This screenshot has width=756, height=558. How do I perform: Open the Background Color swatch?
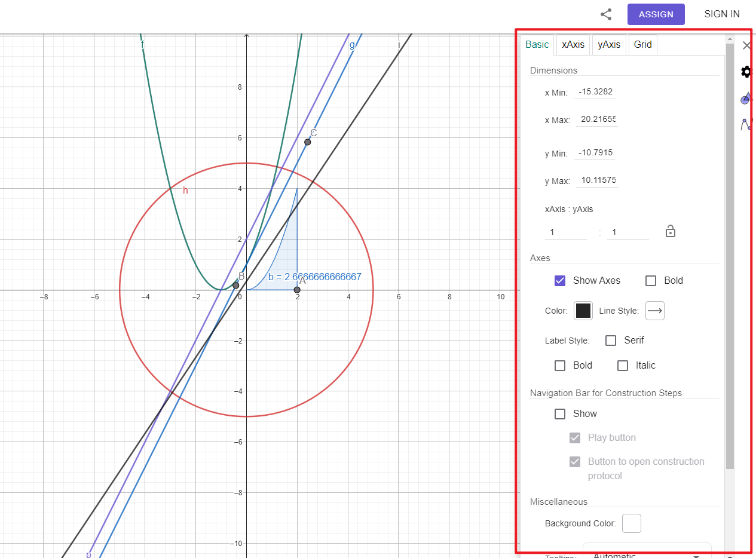pyautogui.click(x=632, y=523)
